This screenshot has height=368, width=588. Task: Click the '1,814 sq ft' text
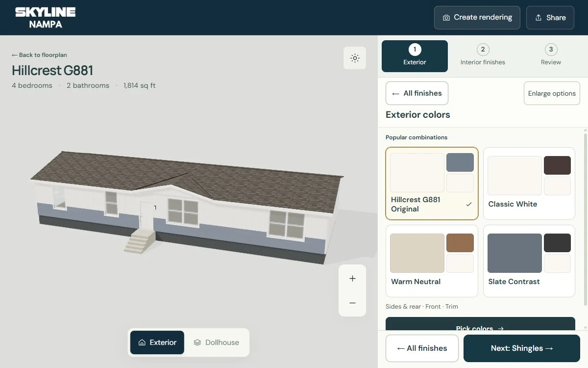click(140, 85)
